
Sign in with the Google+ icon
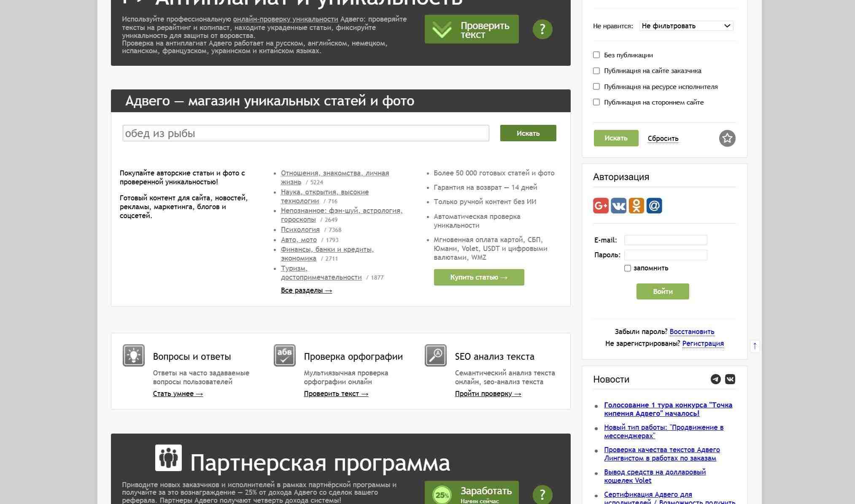[x=601, y=206]
